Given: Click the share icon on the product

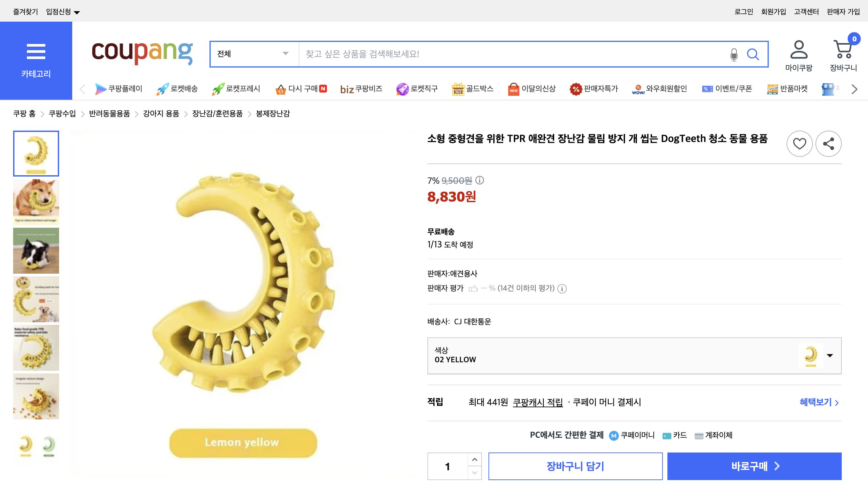Looking at the screenshot, I should click(x=829, y=143).
